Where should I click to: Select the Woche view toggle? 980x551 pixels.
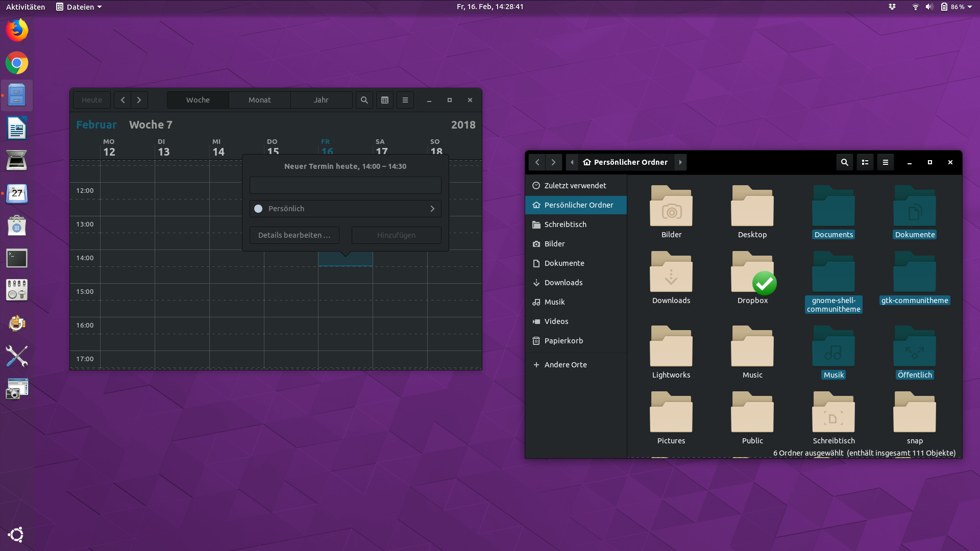point(198,100)
